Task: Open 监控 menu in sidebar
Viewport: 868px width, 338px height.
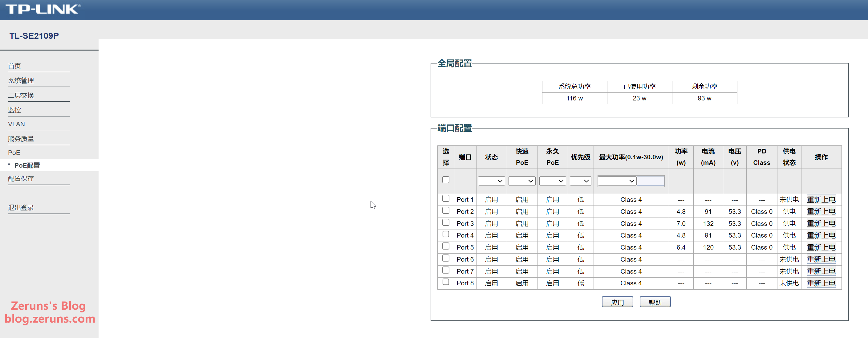Action: pyautogui.click(x=14, y=110)
